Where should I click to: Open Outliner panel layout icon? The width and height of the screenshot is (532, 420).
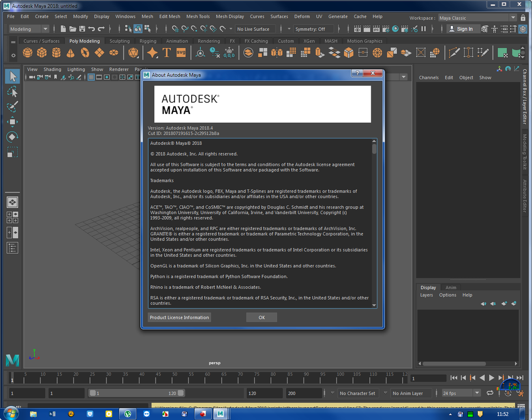[13, 248]
